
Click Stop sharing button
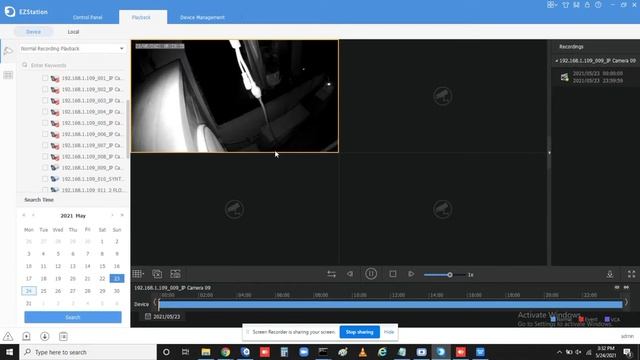point(360,332)
